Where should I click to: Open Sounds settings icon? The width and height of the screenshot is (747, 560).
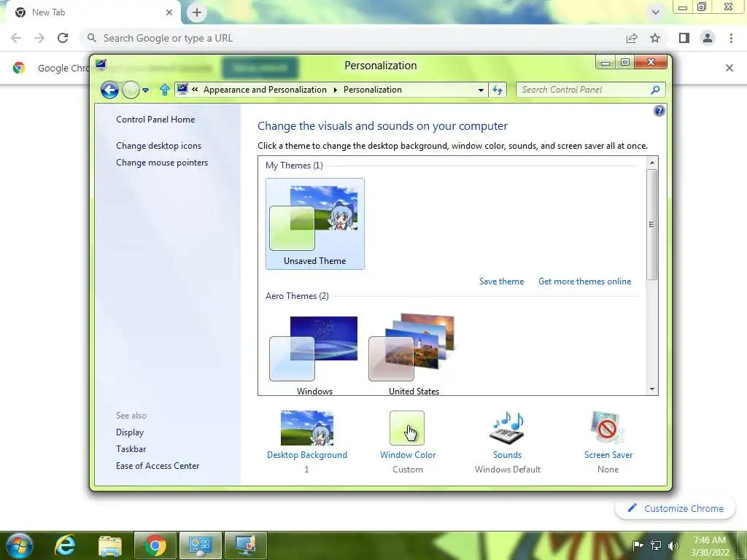(508, 428)
